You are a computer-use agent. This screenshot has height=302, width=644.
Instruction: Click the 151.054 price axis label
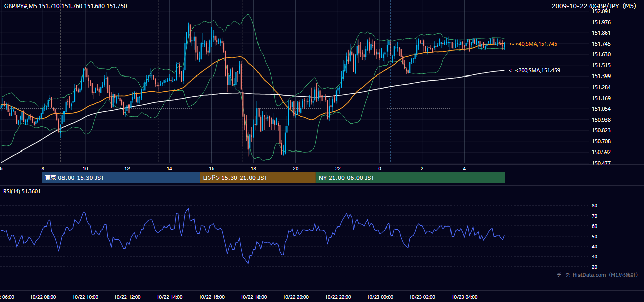point(601,109)
